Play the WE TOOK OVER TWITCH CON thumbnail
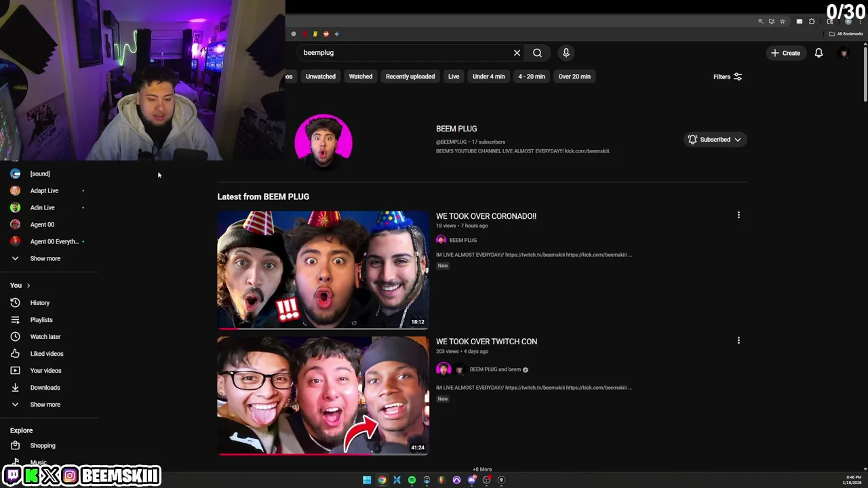The width and height of the screenshot is (868, 488). click(x=323, y=396)
